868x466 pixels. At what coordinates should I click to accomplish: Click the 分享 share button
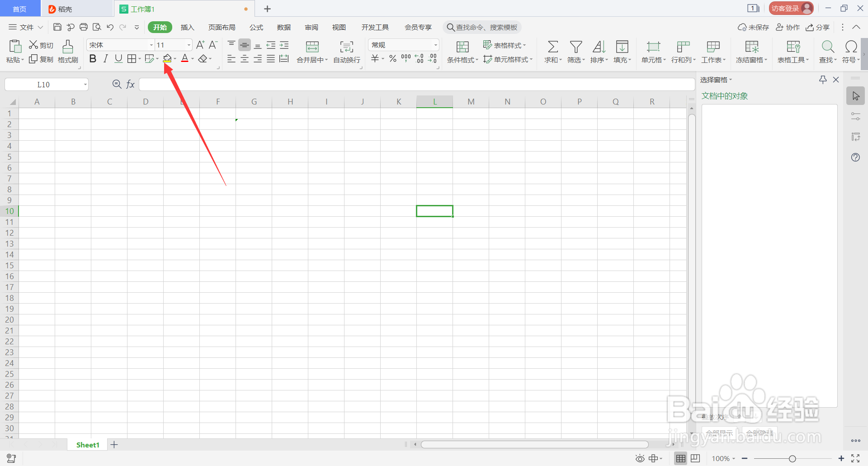[x=817, y=27]
